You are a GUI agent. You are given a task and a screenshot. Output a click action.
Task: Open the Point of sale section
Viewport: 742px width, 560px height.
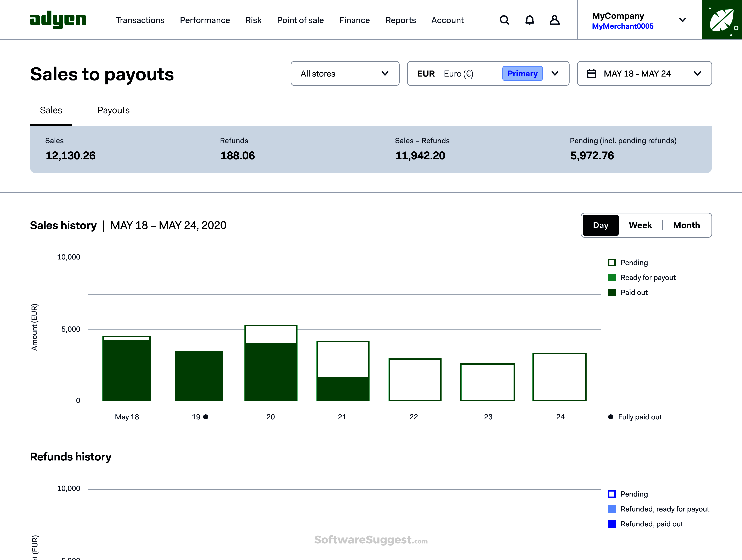coord(300,20)
